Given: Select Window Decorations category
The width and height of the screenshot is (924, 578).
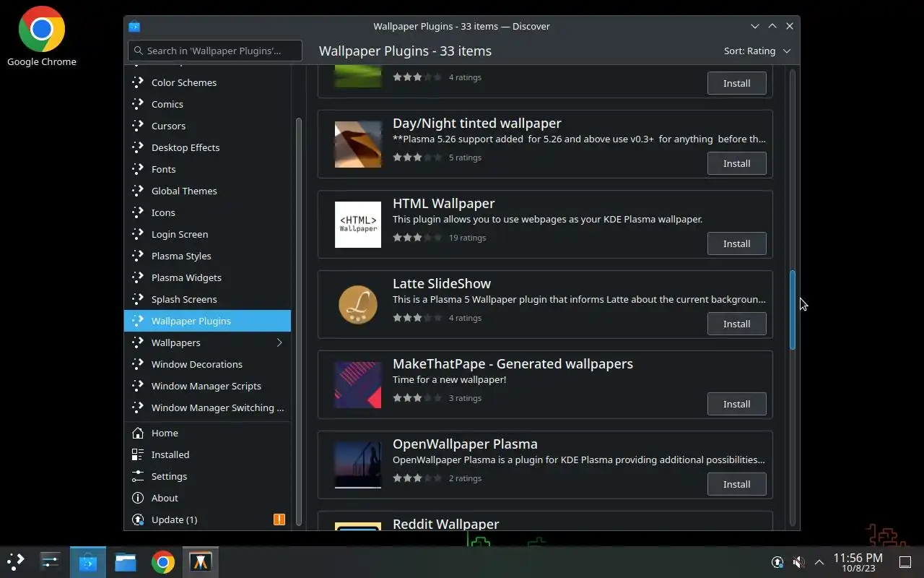Looking at the screenshot, I should pyautogui.click(x=207, y=364).
